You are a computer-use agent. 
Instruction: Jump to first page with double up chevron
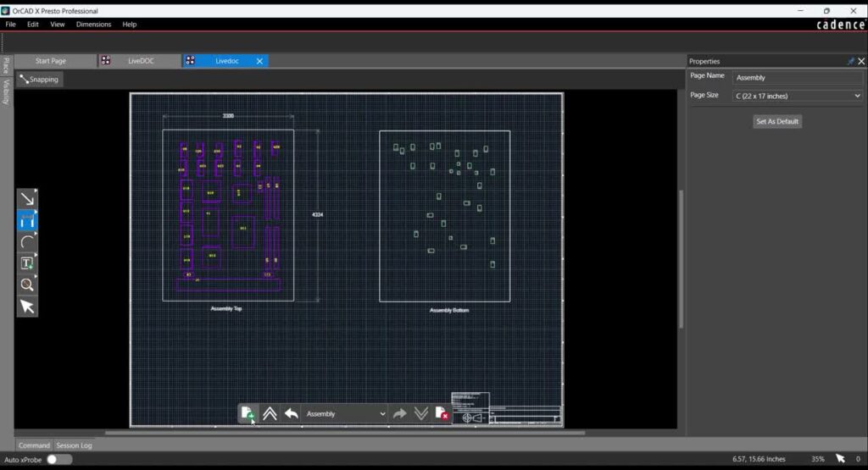point(270,413)
